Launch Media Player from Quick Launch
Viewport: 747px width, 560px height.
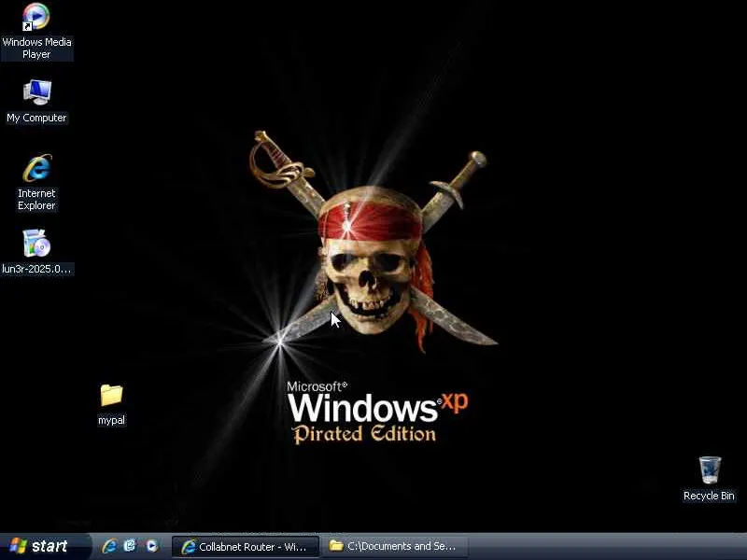point(152,546)
